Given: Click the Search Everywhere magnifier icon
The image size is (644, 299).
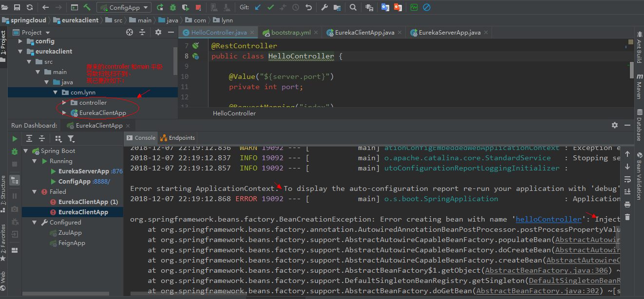Looking at the screenshot, I should [x=353, y=7].
